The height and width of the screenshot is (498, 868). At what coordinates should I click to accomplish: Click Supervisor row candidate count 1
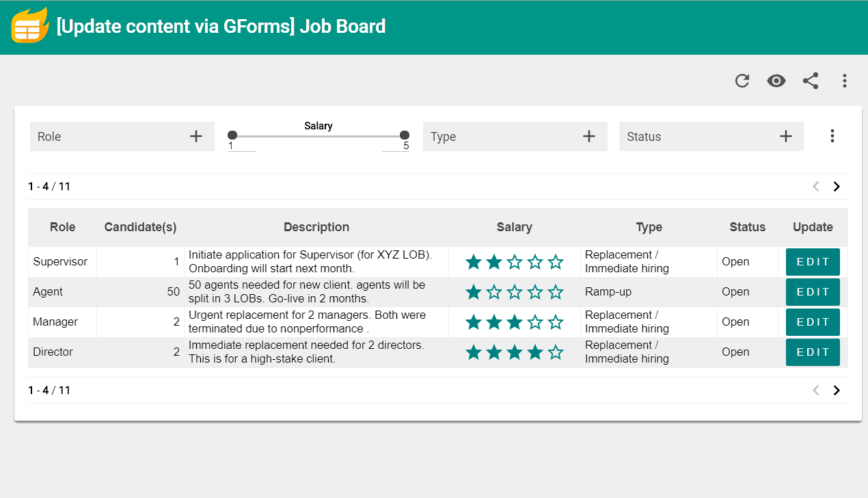point(176,262)
